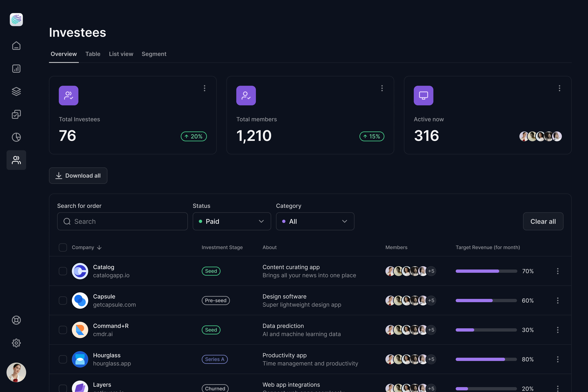588x392 pixels.
Task: Click the 30% value in Command+R row
Action: click(528, 330)
